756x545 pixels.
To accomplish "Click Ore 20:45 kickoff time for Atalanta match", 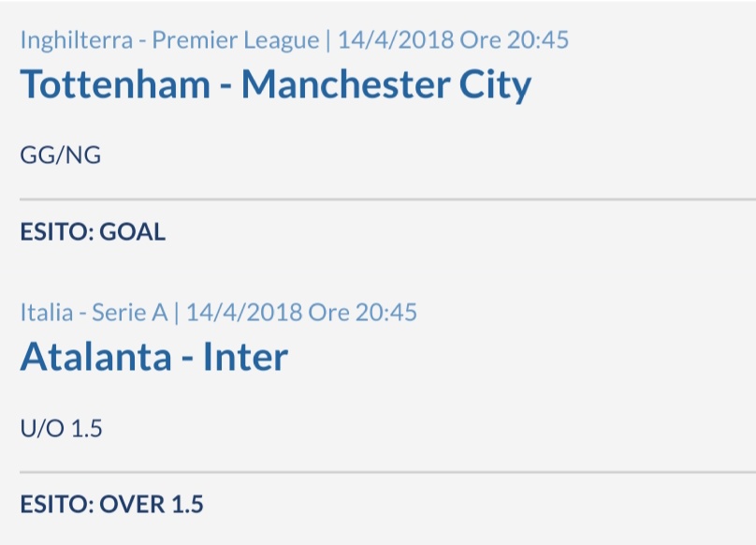I will tap(363, 313).
